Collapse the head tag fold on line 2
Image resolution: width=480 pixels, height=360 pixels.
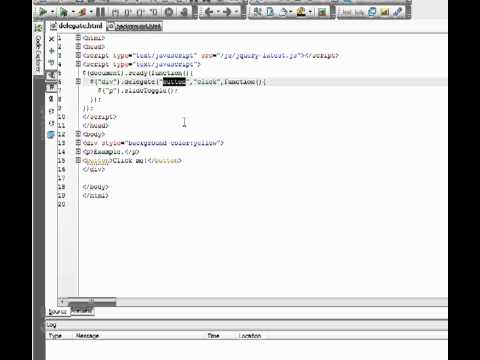78,46
